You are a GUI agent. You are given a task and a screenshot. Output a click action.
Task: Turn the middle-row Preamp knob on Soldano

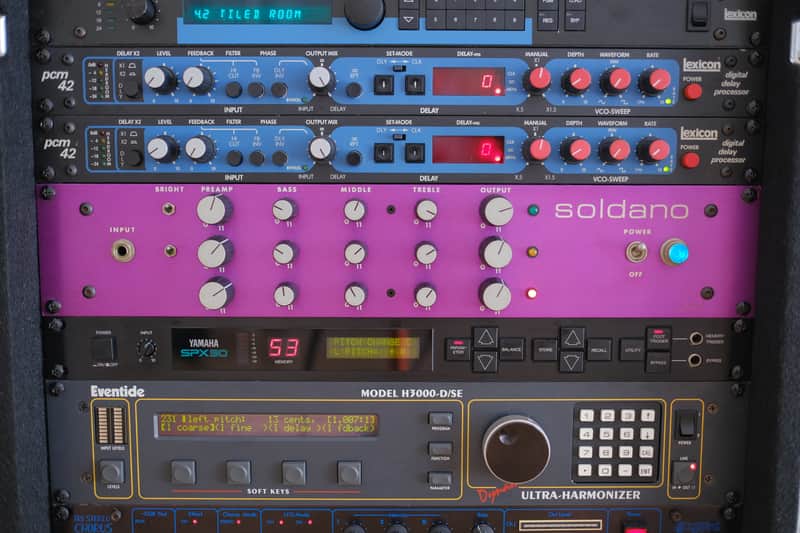pyautogui.click(x=214, y=252)
